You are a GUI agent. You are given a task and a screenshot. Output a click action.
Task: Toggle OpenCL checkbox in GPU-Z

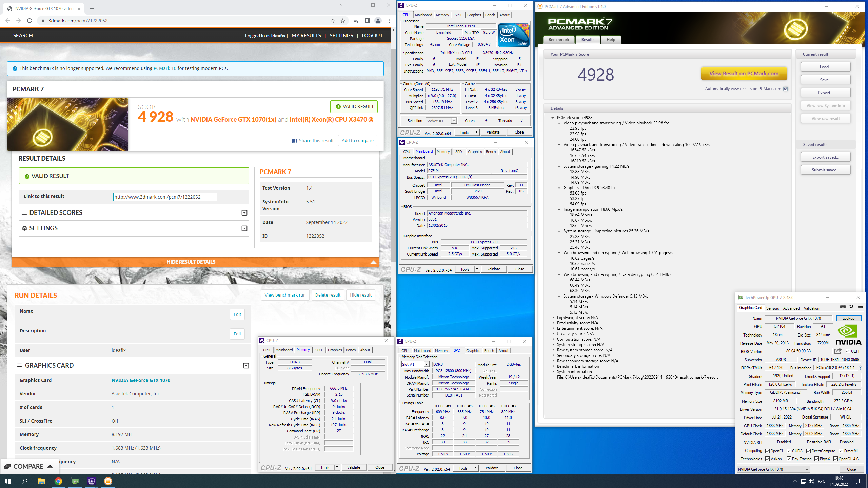767,451
